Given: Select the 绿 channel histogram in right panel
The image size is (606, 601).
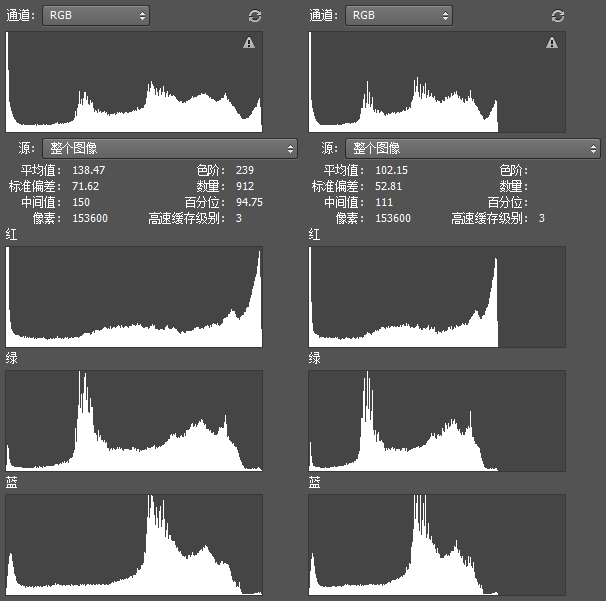Looking at the screenshot, I should pyautogui.click(x=437, y=421).
